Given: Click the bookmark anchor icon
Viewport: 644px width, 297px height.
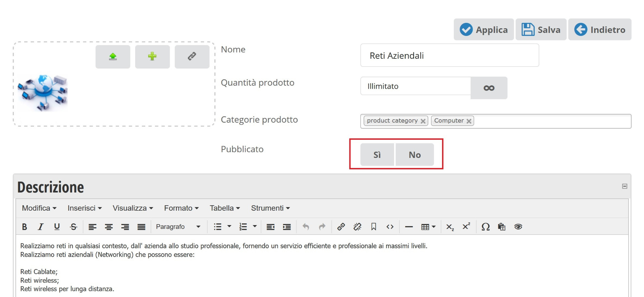Looking at the screenshot, I should pyautogui.click(x=374, y=227).
